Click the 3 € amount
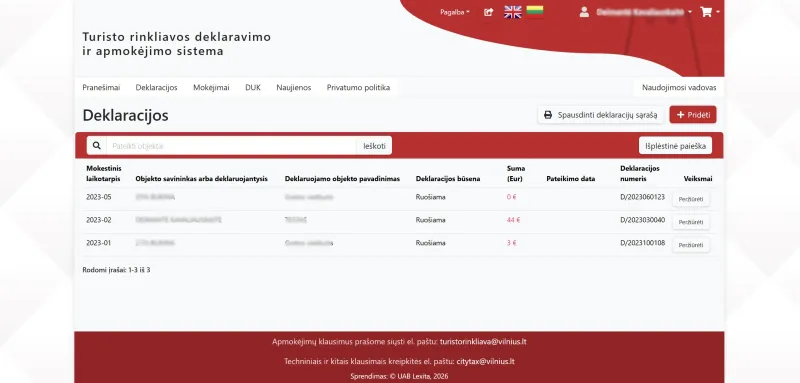Viewport: 800px width, 383px height. point(511,243)
